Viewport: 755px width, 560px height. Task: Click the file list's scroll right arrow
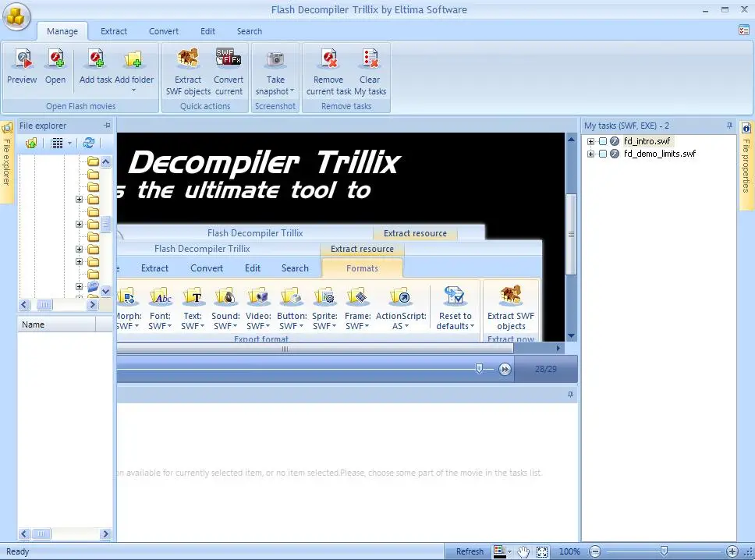[x=106, y=533]
